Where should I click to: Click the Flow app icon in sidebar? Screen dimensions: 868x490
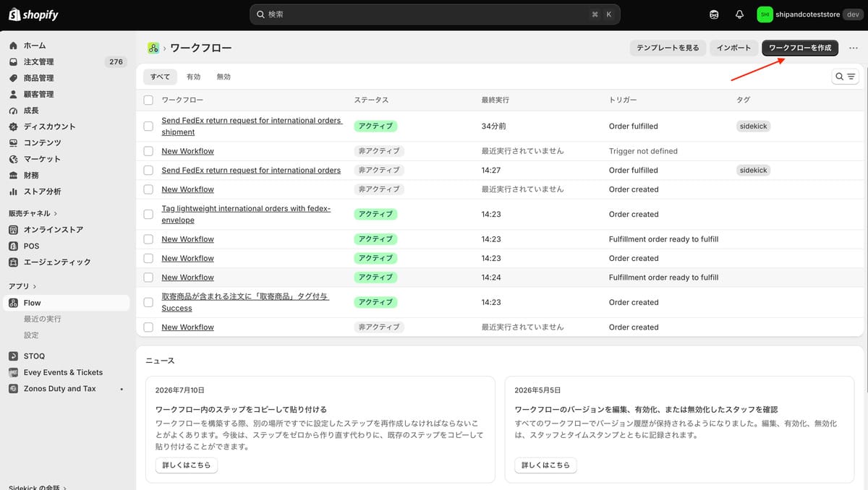pos(14,303)
